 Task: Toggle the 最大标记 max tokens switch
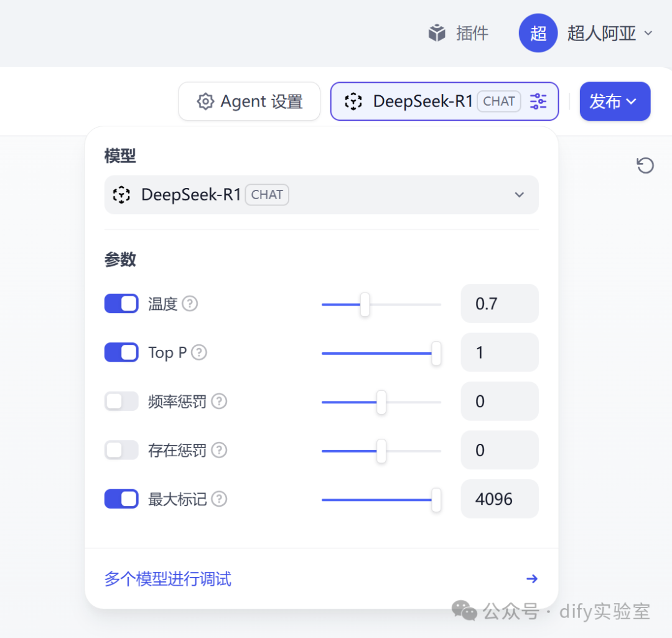(x=121, y=499)
